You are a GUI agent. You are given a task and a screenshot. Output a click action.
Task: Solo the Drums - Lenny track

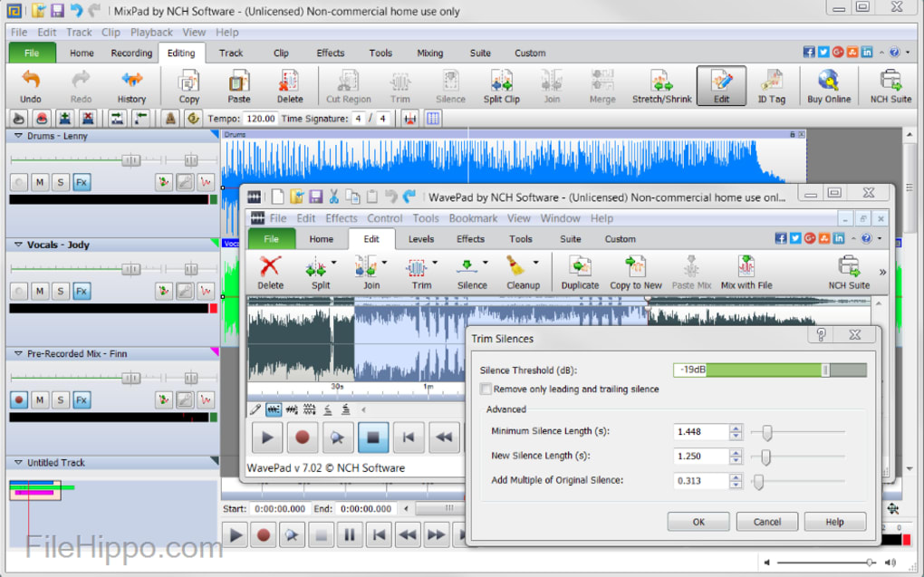[60, 182]
